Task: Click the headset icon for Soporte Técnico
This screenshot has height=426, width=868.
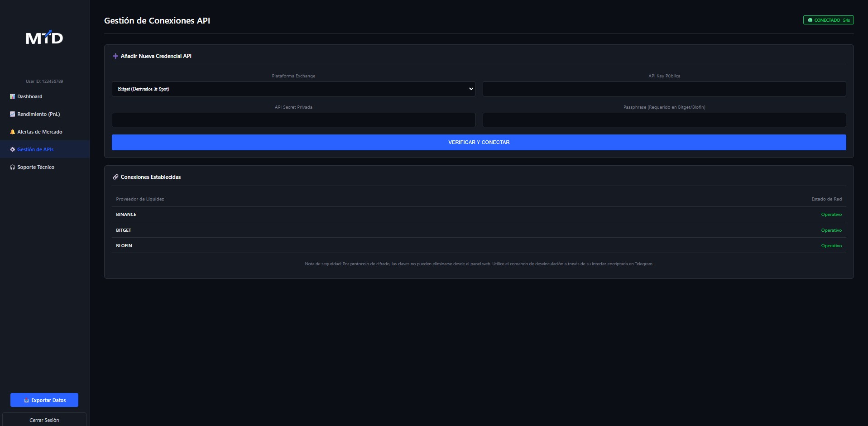Action: (x=12, y=167)
